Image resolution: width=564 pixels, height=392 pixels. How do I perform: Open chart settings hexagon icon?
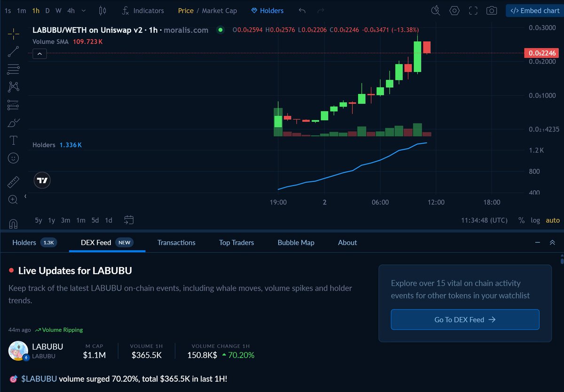coord(454,10)
